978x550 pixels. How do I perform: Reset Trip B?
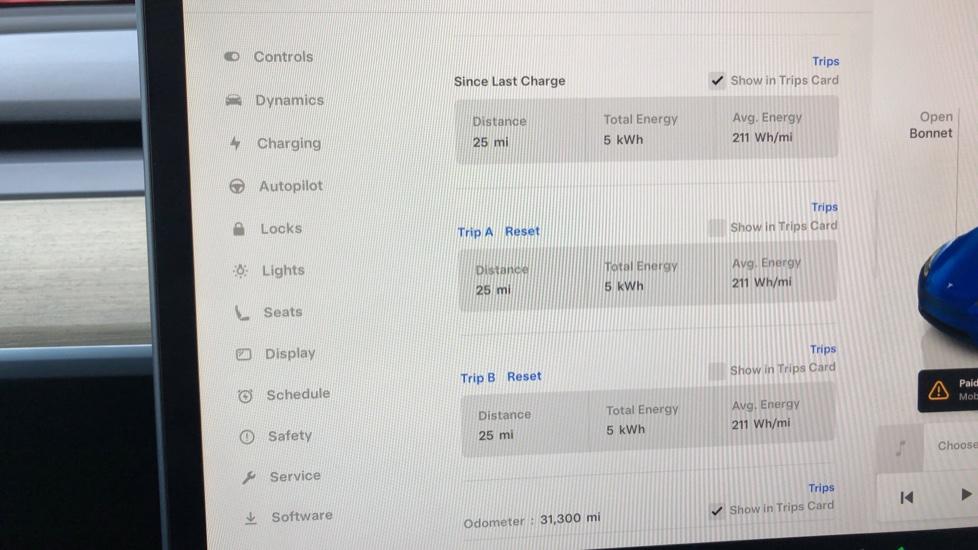coord(524,377)
